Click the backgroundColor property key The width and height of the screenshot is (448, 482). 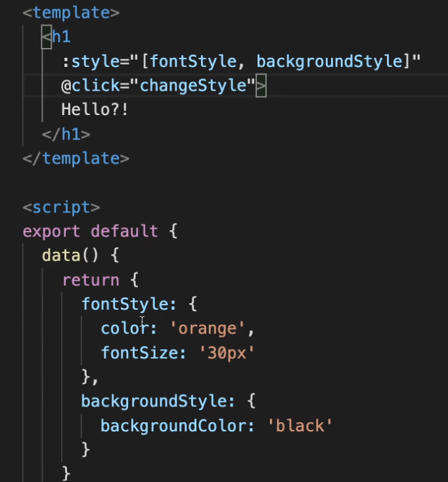coord(173,426)
